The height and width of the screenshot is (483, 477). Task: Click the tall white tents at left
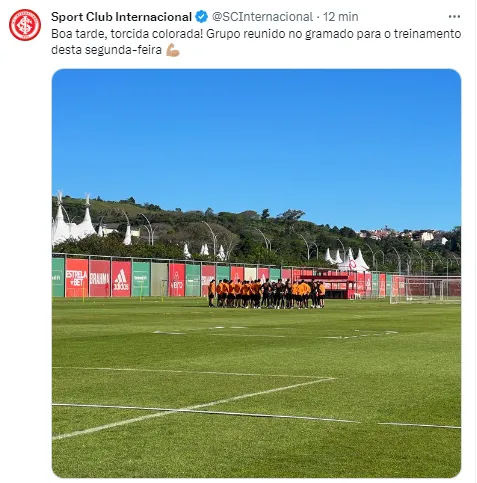[74, 222]
